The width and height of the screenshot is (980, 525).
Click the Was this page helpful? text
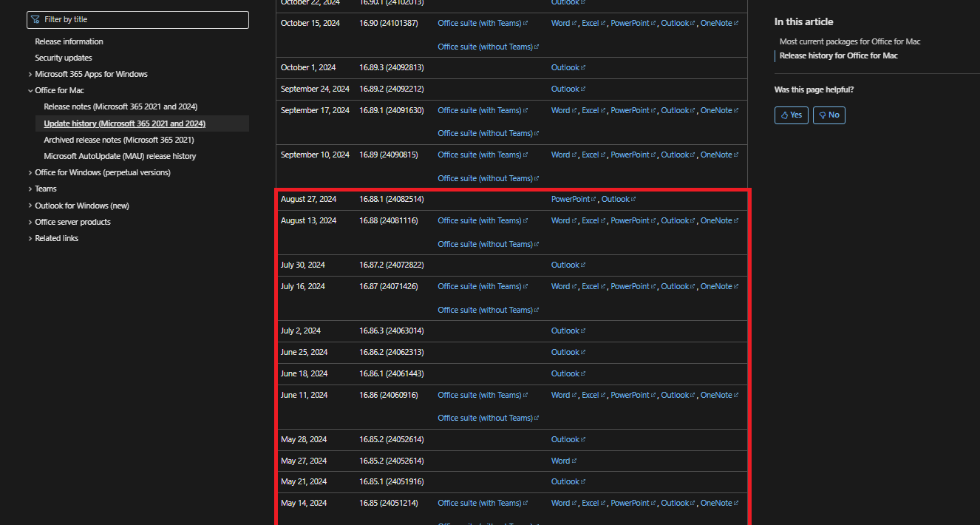(814, 89)
